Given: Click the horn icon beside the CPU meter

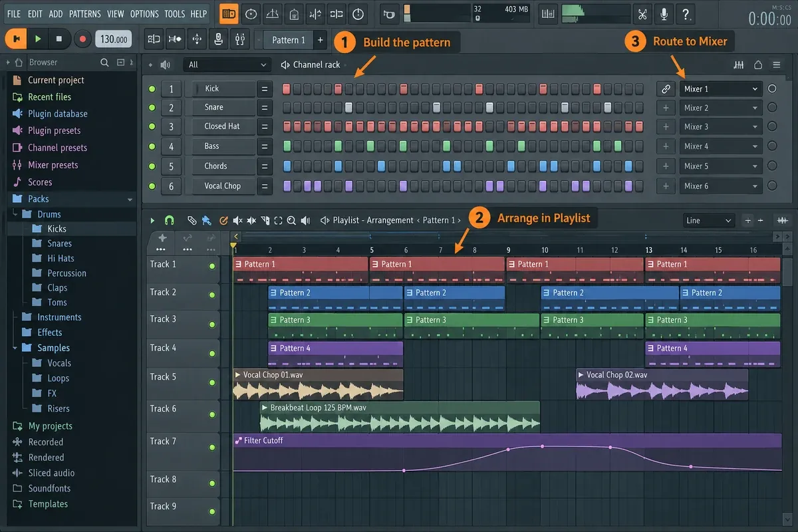Looking at the screenshot, I should click(390, 13).
